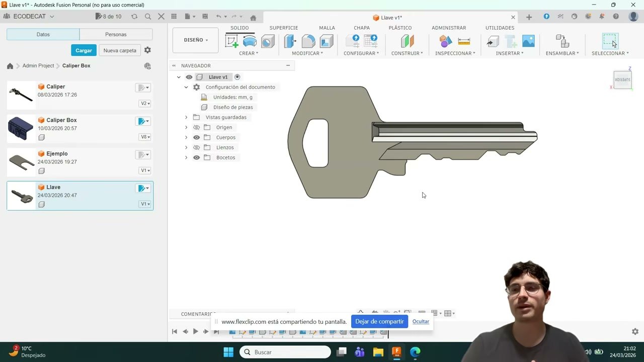
Task: Open the DISEÑO workspace dropdown
Action: (196, 40)
